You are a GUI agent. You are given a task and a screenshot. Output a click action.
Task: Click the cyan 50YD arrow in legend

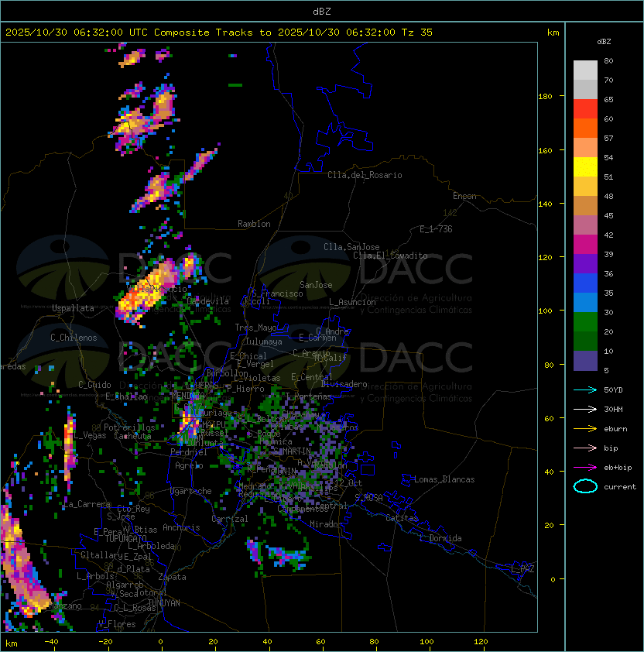coord(585,390)
